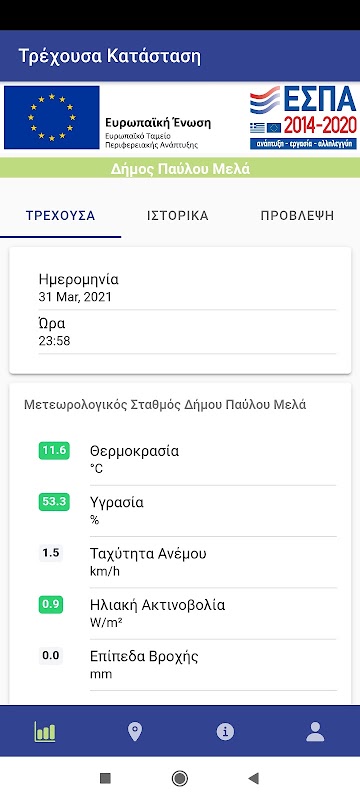Tap the green 53.3 humidity badge
This screenshot has width=360, height=800.
coord(54,502)
